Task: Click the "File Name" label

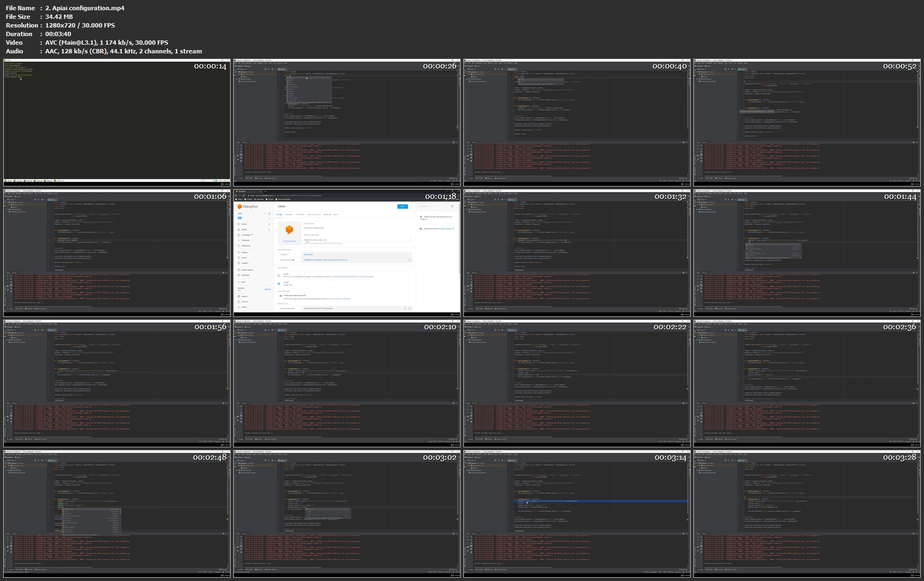Action: tap(20, 8)
